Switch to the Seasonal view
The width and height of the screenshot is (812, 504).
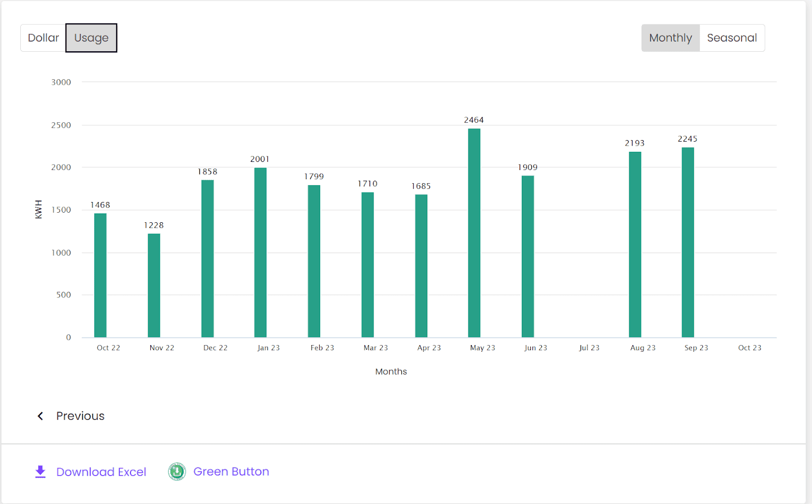coord(732,38)
